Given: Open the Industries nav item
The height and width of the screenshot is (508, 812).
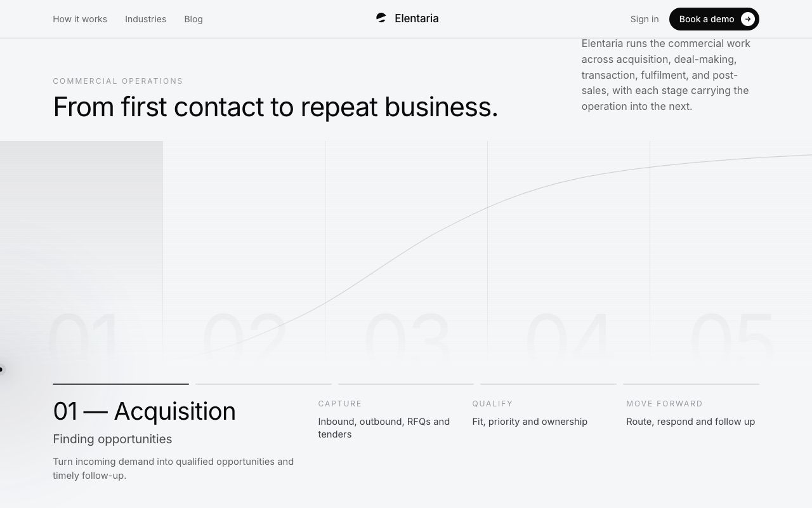Looking at the screenshot, I should click(145, 19).
